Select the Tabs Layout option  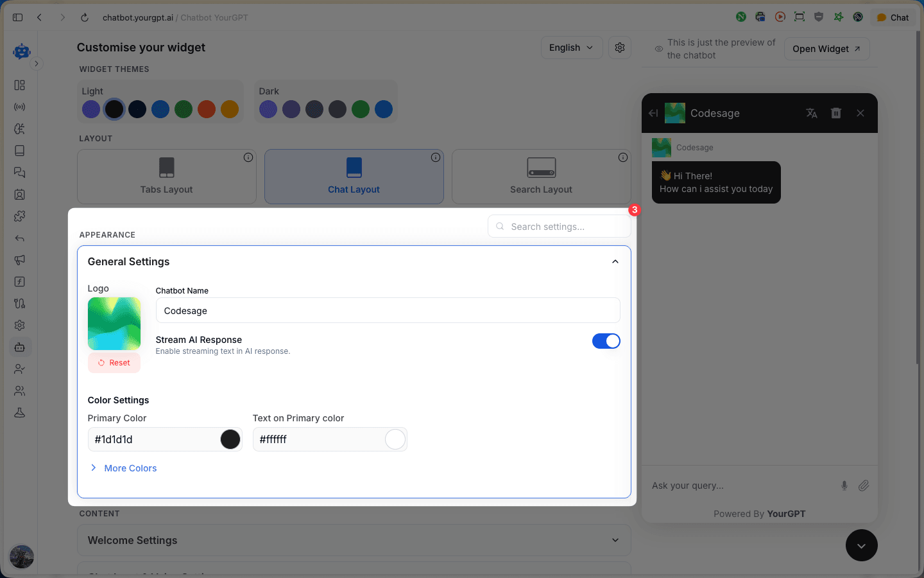(166, 177)
